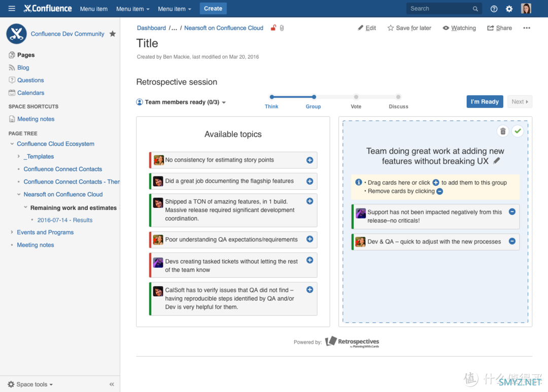Go to the Group step
548x392 pixels.
point(313,106)
